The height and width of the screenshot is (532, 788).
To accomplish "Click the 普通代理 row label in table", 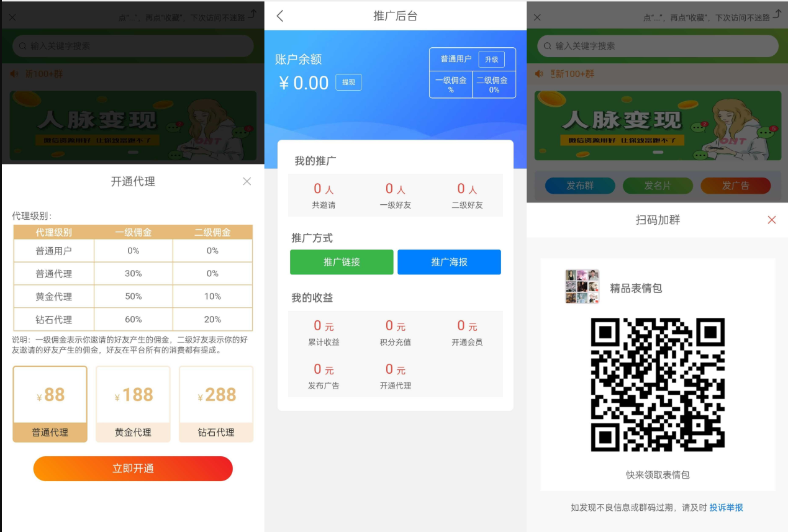I will pos(53,274).
